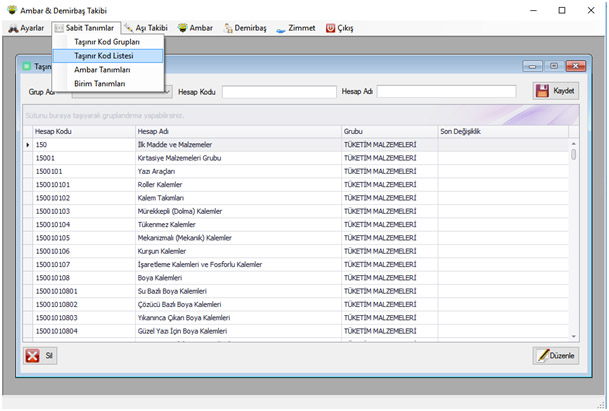Focus the Hesap Adı text field
Image resolution: width=609 pixels, height=411 pixels.
click(446, 92)
